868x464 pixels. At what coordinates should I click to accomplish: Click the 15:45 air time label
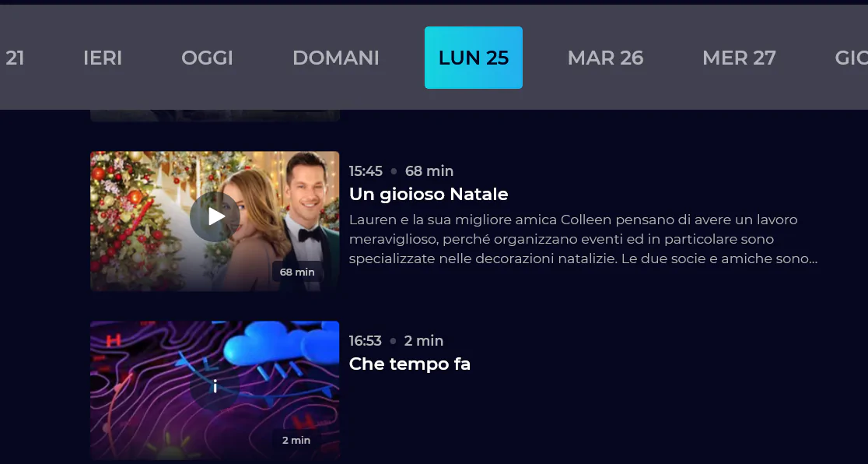[366, 170]
